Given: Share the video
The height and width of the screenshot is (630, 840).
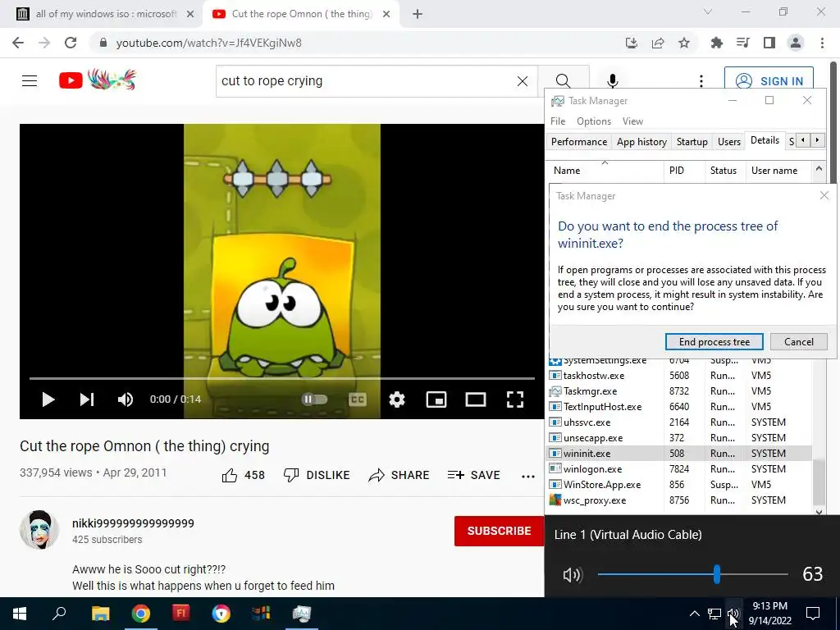Looking at the screenshot, I should coord(399,475).
